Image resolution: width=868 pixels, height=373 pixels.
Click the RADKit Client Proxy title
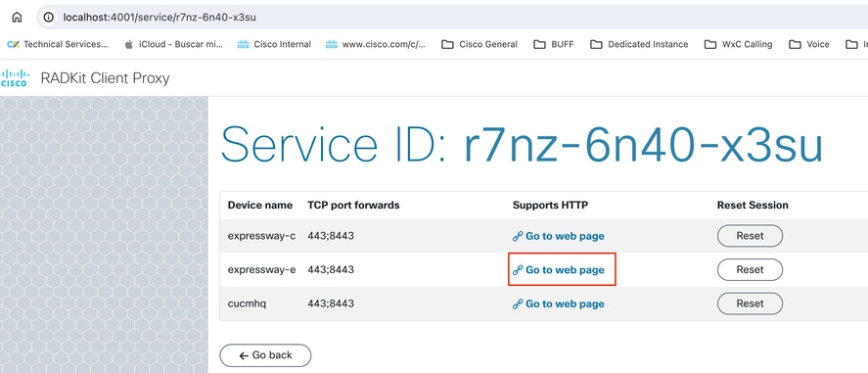pos(105,78)
